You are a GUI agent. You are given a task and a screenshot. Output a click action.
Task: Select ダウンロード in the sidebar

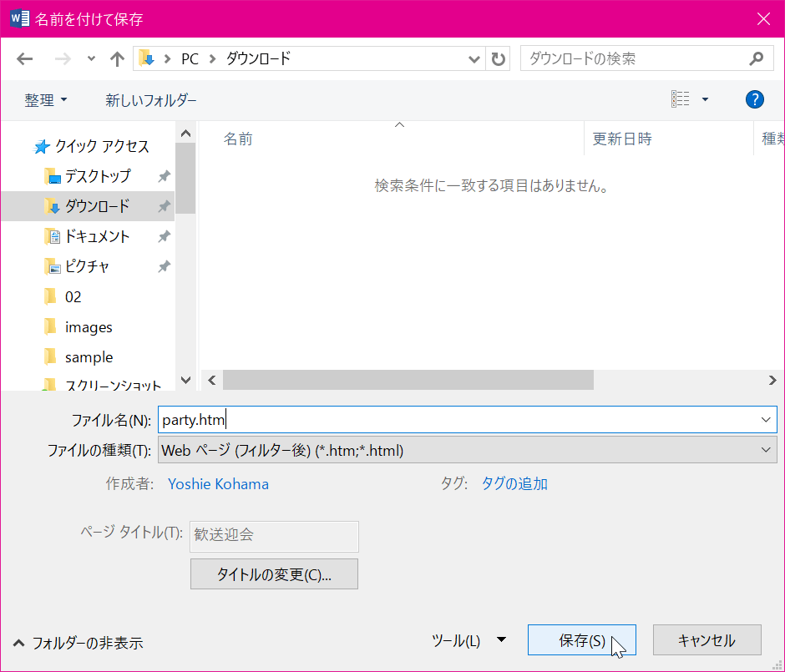[87, 206]
